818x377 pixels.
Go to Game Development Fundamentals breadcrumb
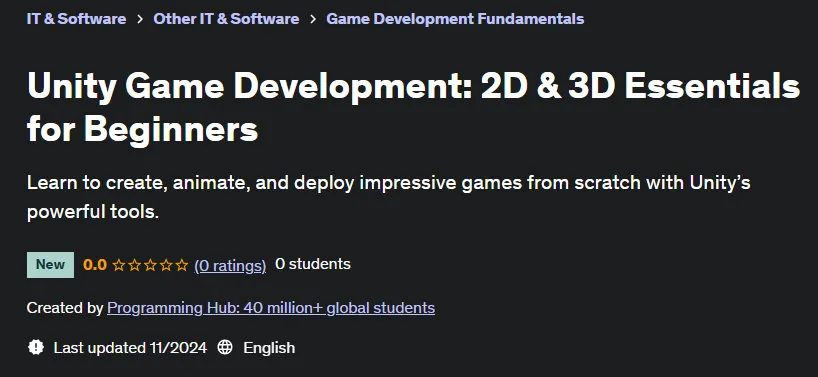[455, 19]
